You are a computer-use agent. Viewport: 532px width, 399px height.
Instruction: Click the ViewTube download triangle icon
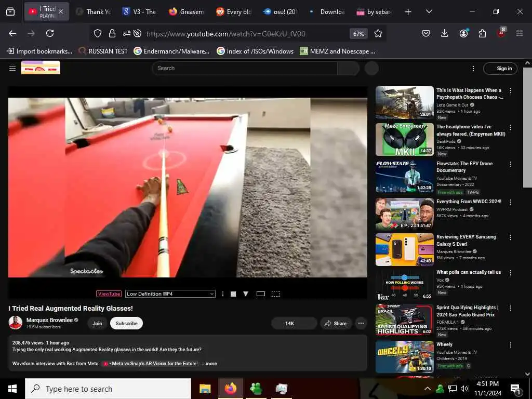tap(246, 294)
